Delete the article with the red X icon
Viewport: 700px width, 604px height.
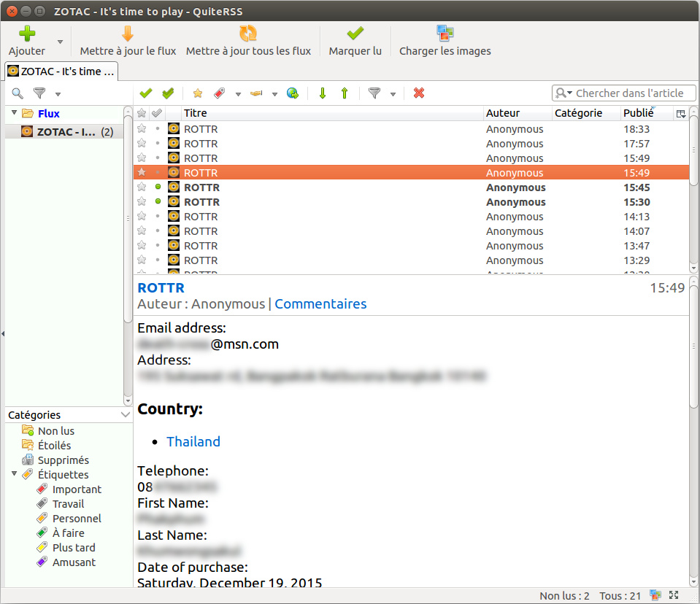[x=419, y=93]
